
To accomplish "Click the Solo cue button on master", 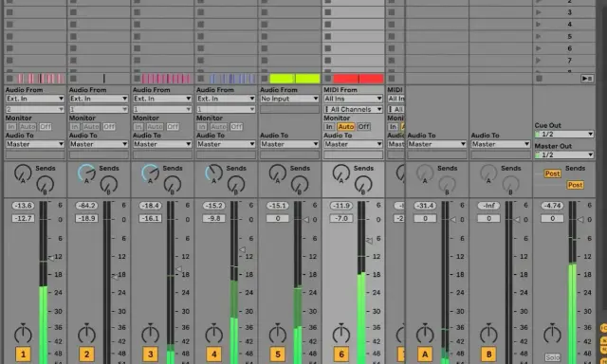I will pyautogui.click(x=552, y=357).
